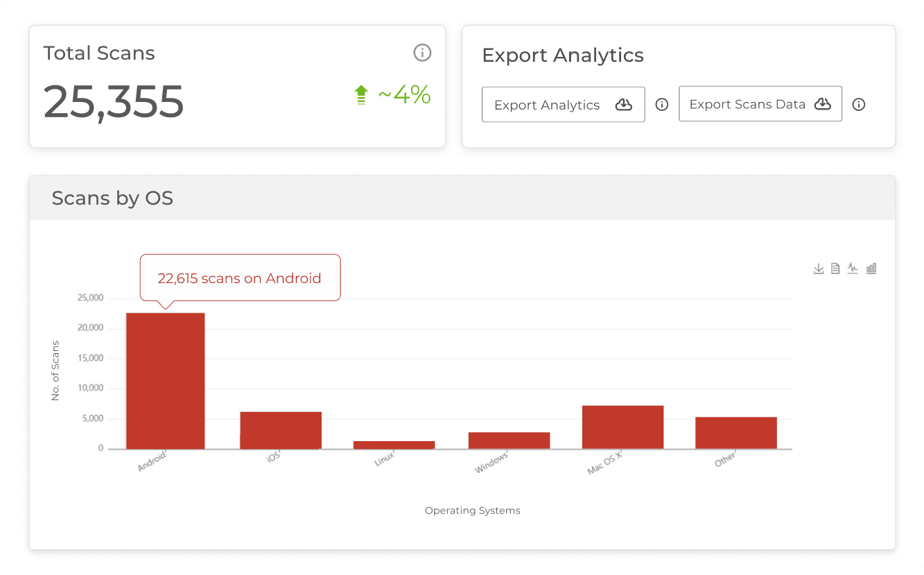Viewport: 924px width, 575px height.
Task: Click the cloud download icon inside Export Analytics button
Action: tap(624, 105)
